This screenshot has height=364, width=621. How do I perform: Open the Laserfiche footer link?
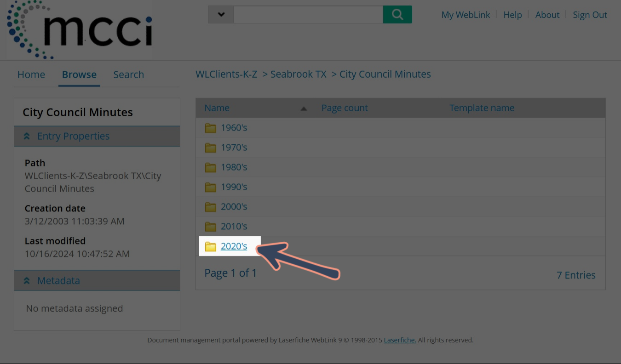(400, 340)
